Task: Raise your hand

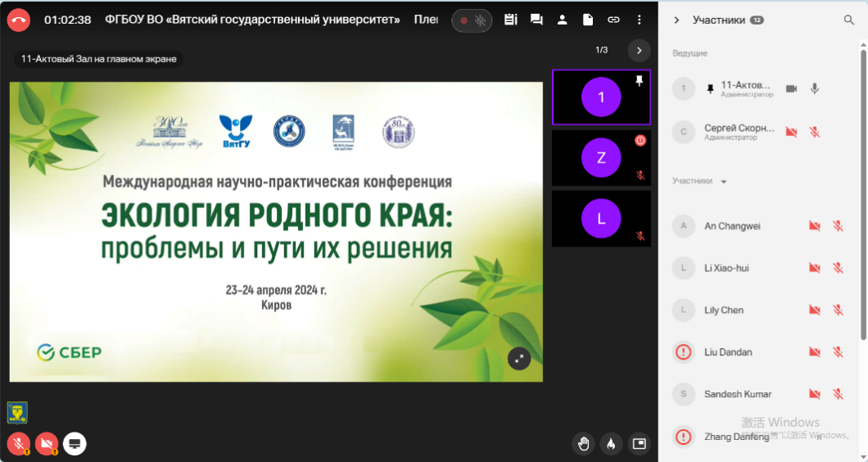Action: point(583,444)
